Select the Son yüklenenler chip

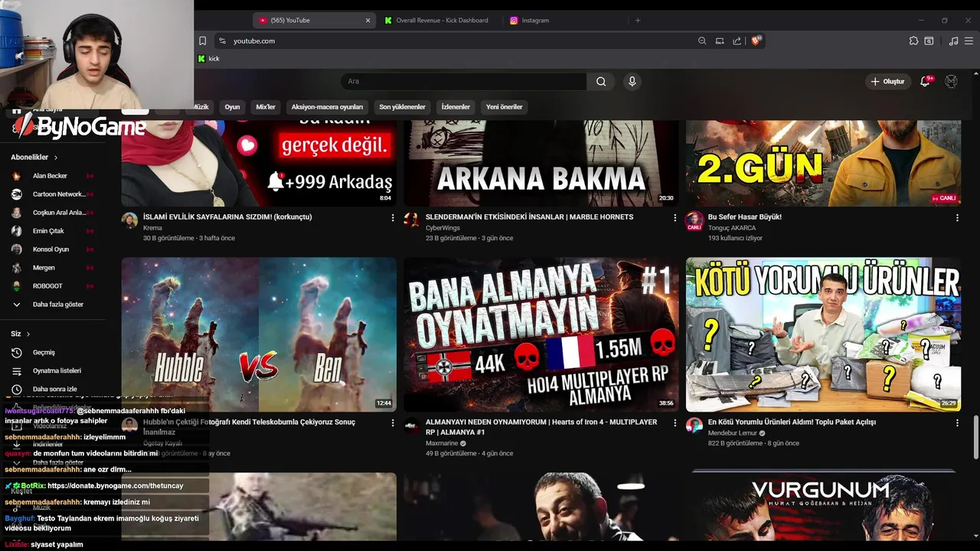(x=402, y=107)
